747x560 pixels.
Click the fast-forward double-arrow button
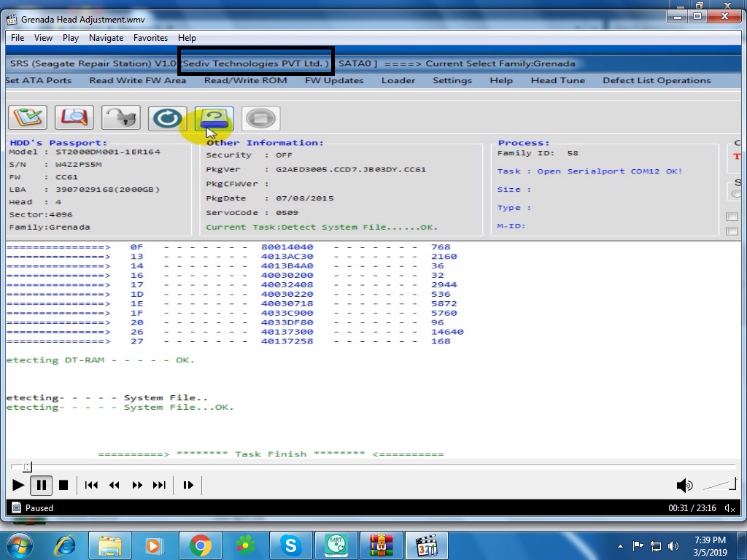(x=137, y=485)
